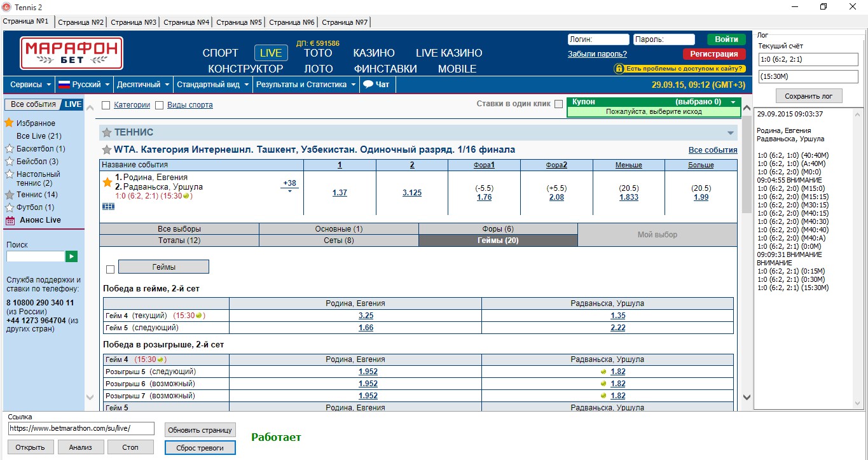Click the calendar icon beside Анонс Live
Viewport: 868px width, 460px height.
[x=10, y=220]
